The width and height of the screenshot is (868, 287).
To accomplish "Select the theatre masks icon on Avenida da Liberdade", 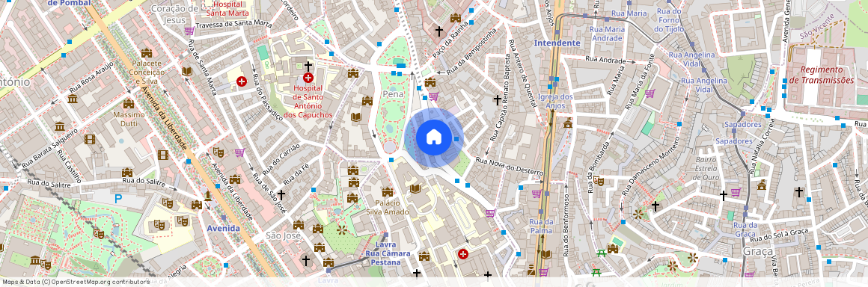I will (x=218, y=152).
